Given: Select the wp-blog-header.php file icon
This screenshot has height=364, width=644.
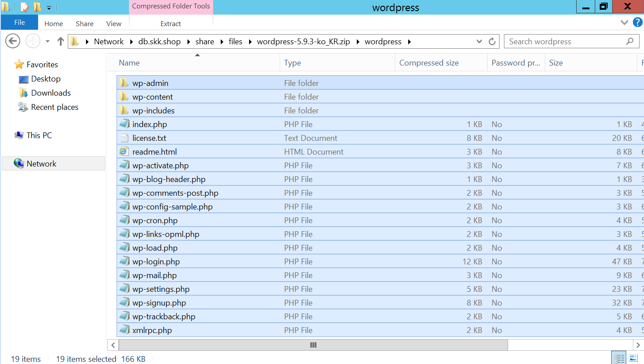Looking at the screenshot, I should (x=124, y=179).
